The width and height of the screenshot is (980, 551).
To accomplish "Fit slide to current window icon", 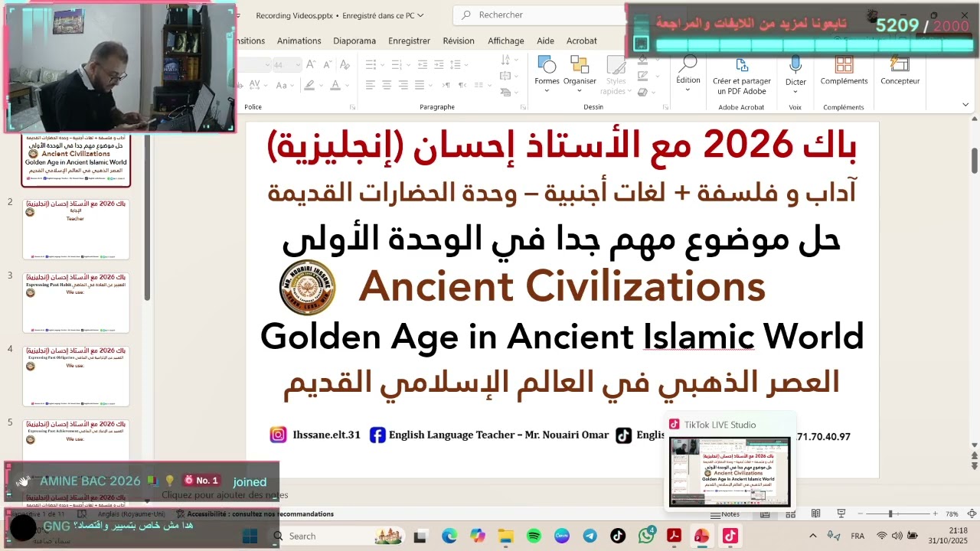I will (x=972, y=514).
